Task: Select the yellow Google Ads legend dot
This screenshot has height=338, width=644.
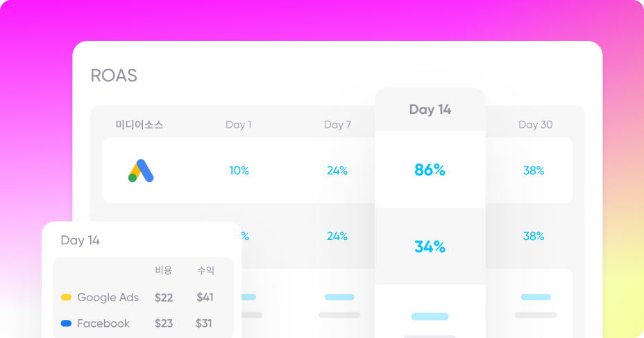Action: tap(66, 297)
